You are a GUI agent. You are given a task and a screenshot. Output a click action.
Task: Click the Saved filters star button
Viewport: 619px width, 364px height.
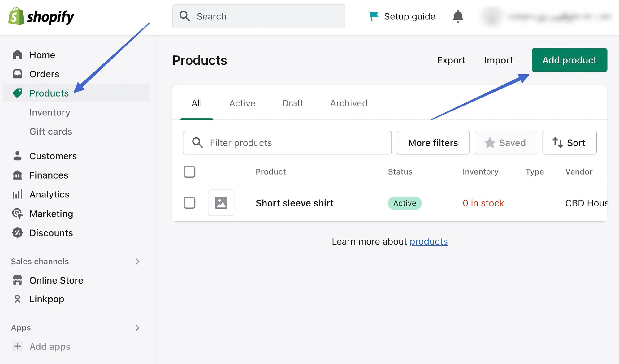pyautogui.click(x=506, y=143)
